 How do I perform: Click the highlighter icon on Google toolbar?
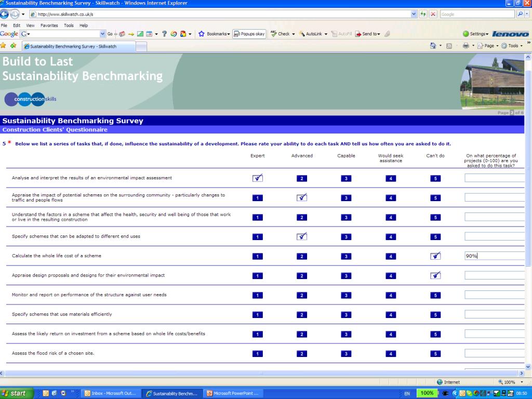click(x=387, y=34)
